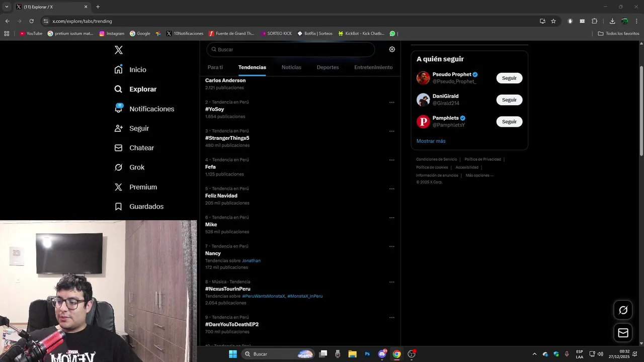Open more options for Mike trend
The width and height of the screenshot is (644, 362).
tap(391, 218)
